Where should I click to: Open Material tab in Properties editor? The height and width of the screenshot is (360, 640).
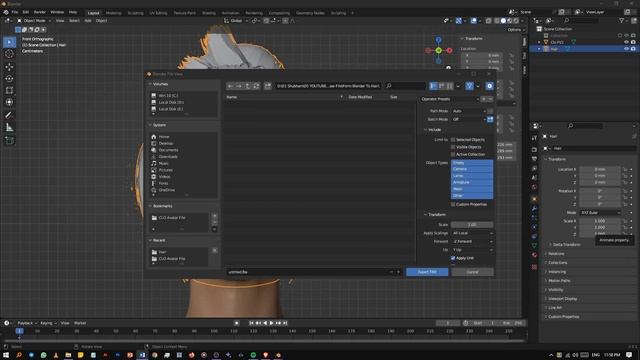534,256
